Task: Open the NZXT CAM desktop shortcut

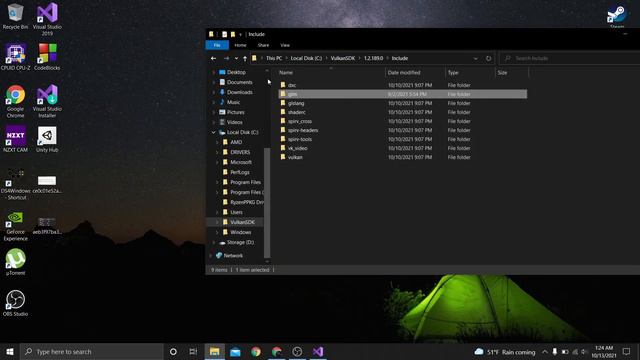Action: click(16, 139)
